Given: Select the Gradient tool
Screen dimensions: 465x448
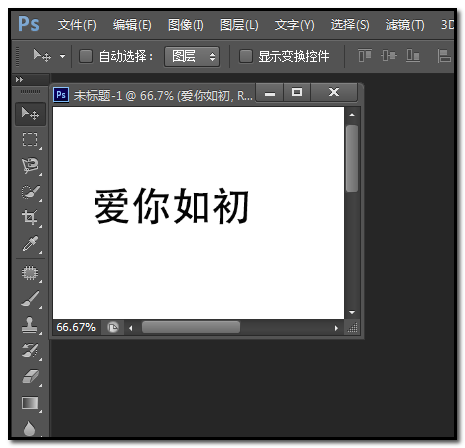Looking at the screenshot, I should (x=30, y=403).
